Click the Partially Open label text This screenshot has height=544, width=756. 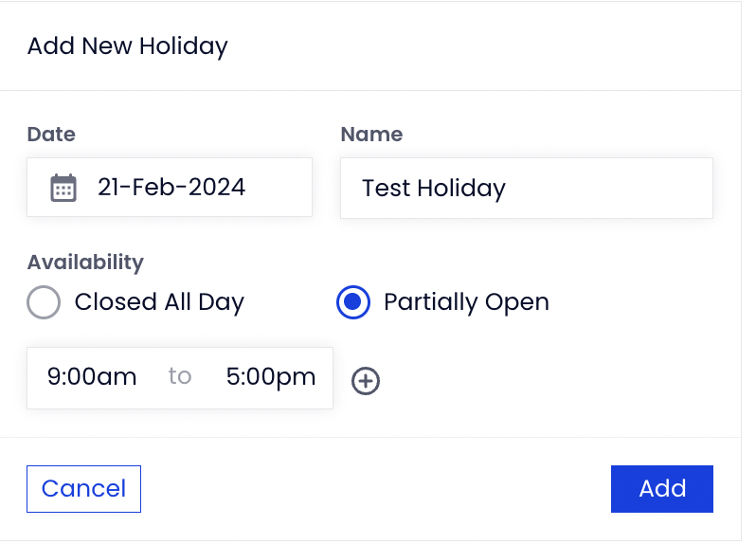click(x=466, y=302)
